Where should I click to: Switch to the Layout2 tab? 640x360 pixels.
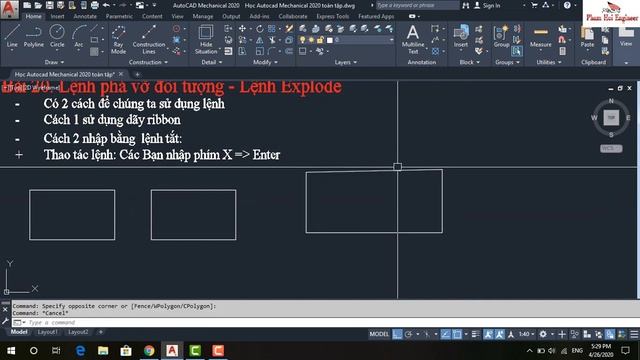point(78,332)
